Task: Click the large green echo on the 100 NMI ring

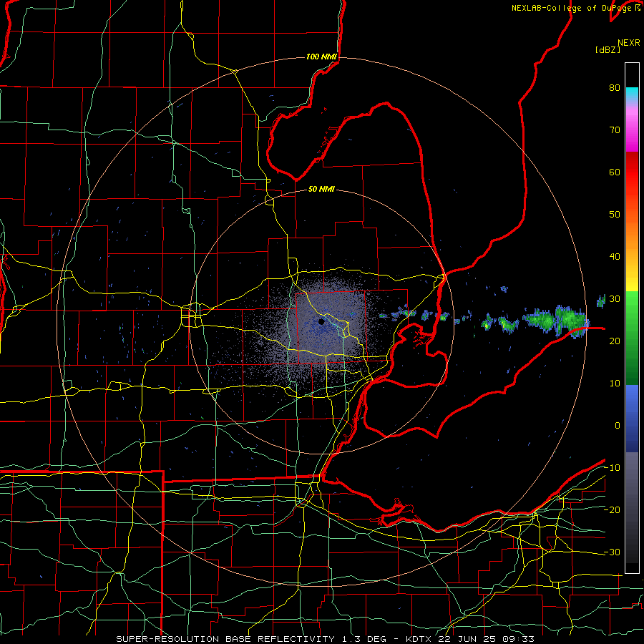Action: coord(571,320)
